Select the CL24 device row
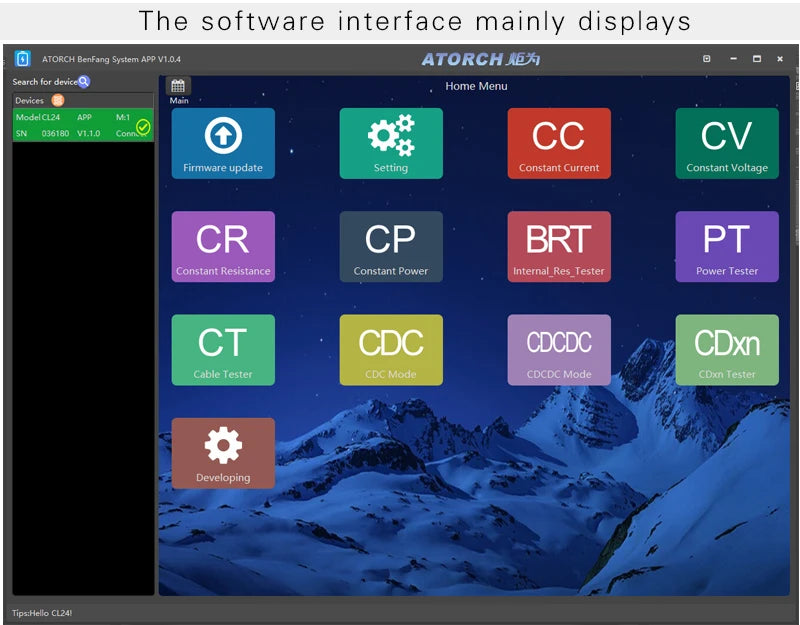 pos(83,125)
